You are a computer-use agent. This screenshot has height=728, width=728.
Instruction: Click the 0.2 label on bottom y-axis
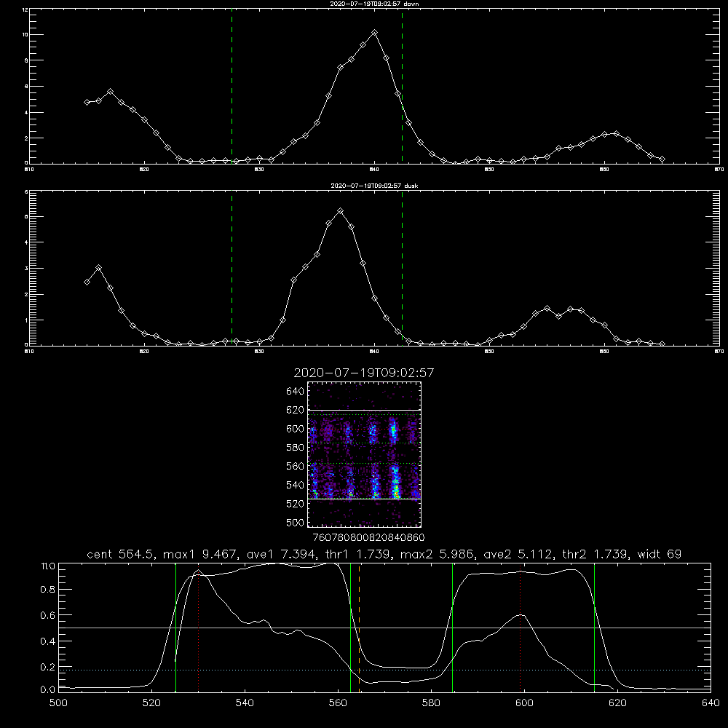point(48,667)
